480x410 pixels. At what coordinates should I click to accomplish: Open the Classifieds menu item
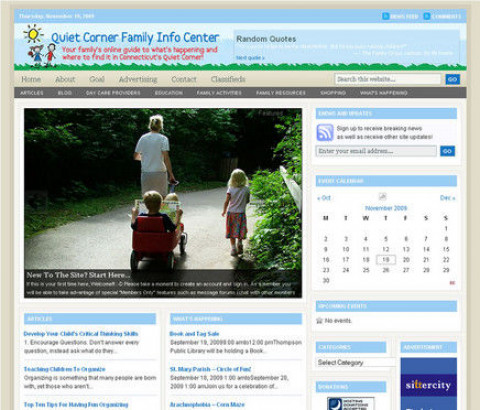[x=228, y=79]
